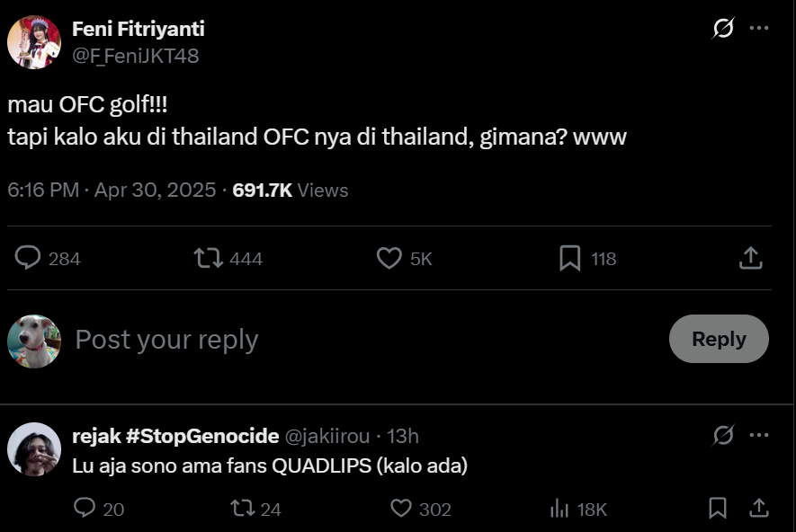Click Grok icon on rejak's reply

723,436
